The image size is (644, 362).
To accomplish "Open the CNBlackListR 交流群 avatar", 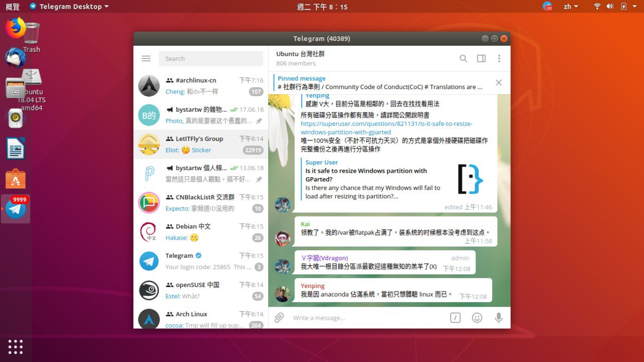I will 149,203.
